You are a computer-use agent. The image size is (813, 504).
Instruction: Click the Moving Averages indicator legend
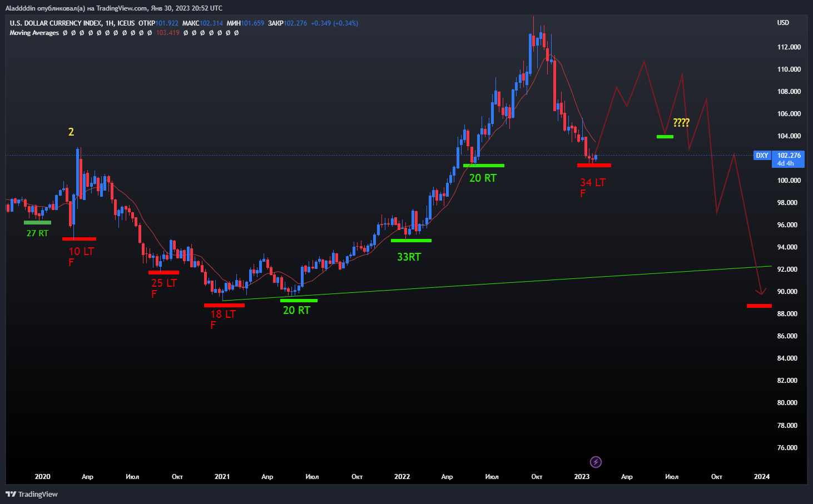tap(34, 33)
